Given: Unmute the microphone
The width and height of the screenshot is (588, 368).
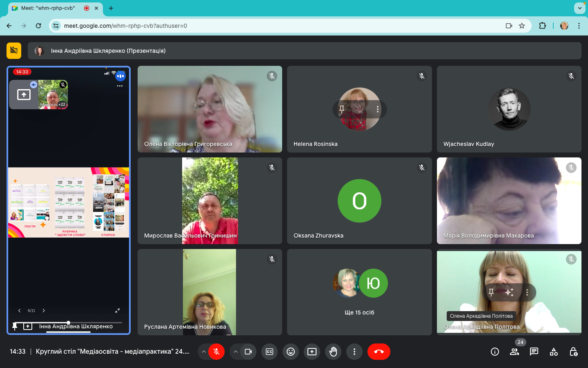Looking at the screenshot, I should (x=216, y=352).
